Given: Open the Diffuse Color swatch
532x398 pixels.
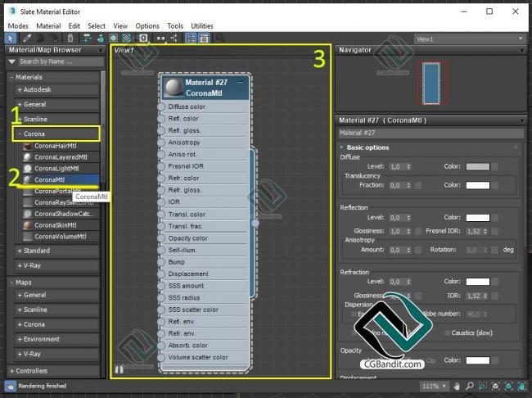Looking at the screenshot, I should click(478, 166).
